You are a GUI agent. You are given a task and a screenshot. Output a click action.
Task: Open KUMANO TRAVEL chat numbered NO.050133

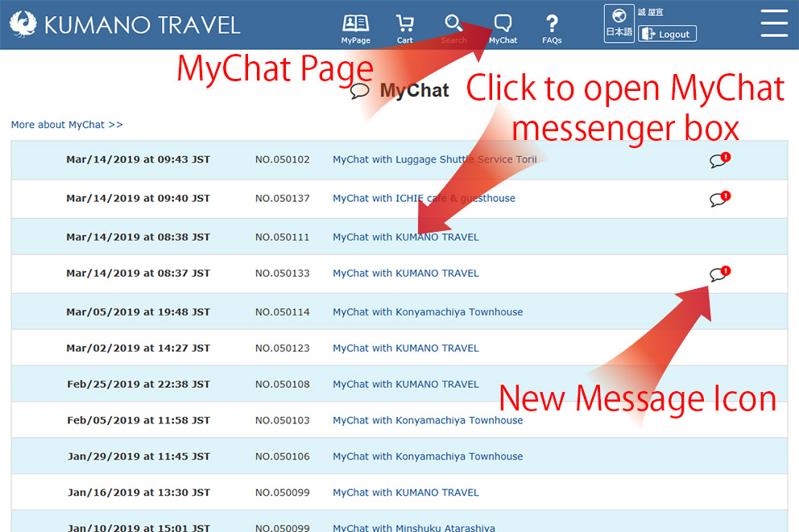[406, 274]
